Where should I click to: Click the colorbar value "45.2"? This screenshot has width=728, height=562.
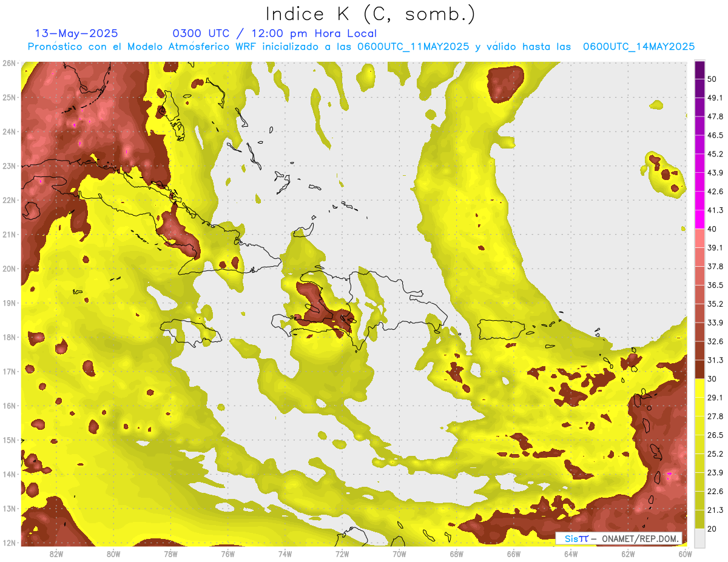click(x=715, y=154)
